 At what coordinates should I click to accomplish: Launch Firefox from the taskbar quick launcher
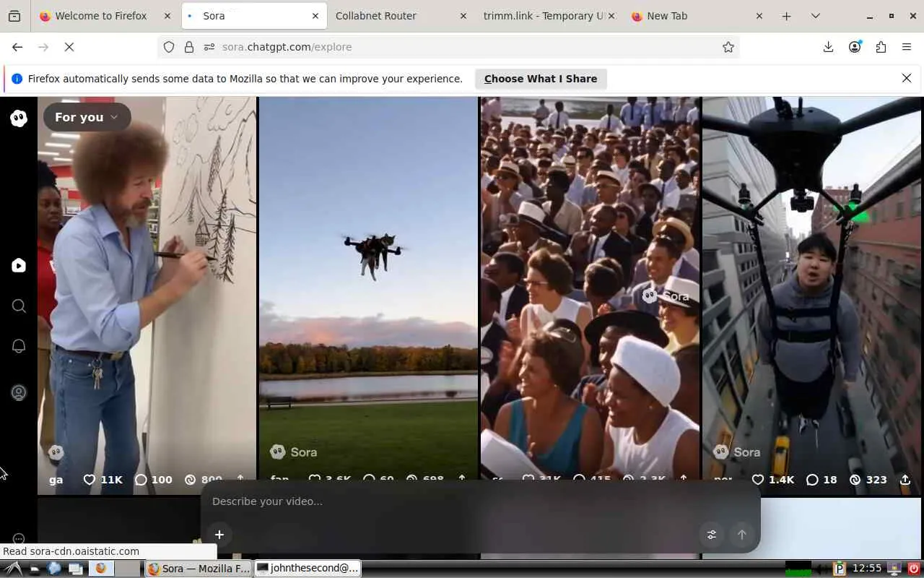[100, 569]
